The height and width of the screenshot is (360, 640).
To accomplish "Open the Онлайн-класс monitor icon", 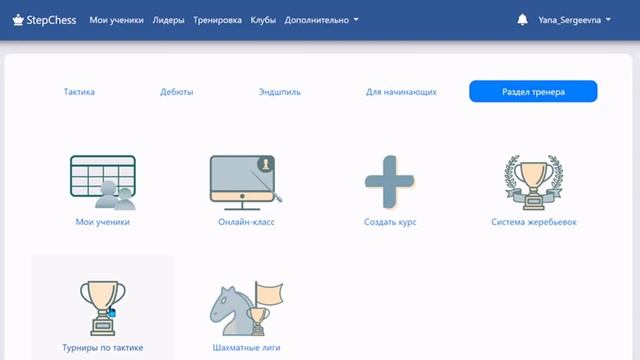I will tap(246, 182).
